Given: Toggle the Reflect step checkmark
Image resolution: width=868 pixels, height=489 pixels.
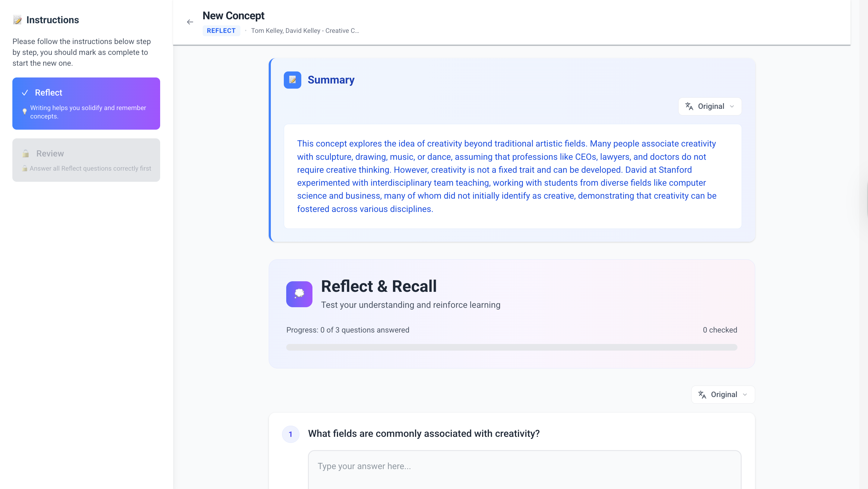Looking at the screenshot, I should [x=25, y=92].
